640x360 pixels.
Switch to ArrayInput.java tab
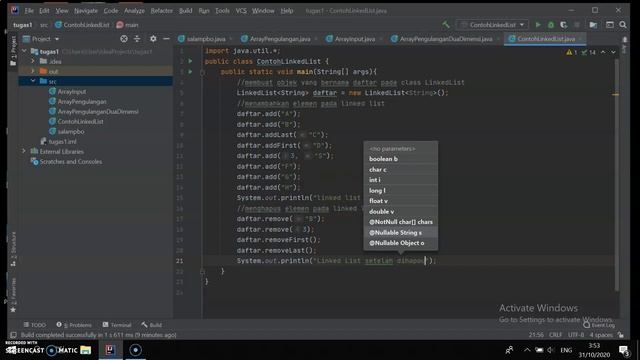354,39
